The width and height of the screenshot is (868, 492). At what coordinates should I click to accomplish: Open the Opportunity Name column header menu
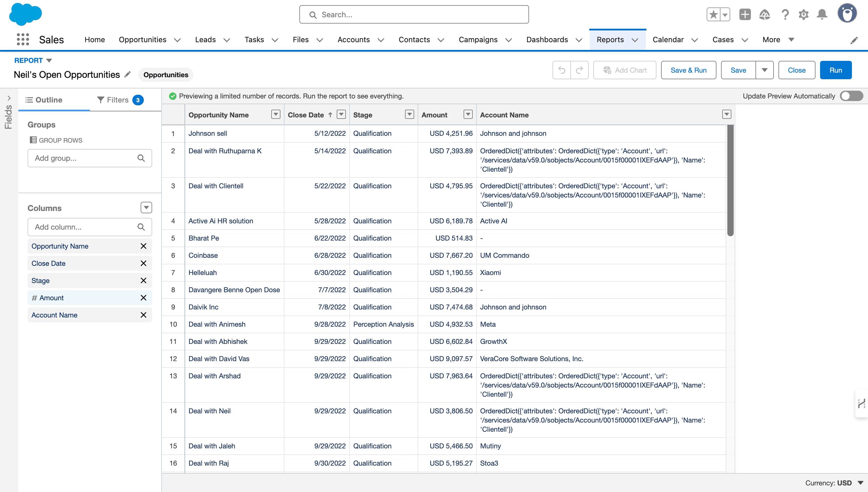pos(276,115)
